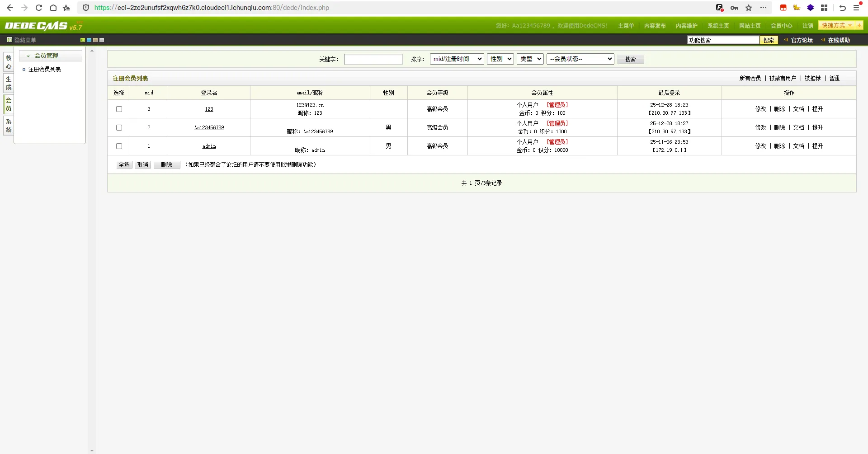Click the browser home icon

[53, 8]
